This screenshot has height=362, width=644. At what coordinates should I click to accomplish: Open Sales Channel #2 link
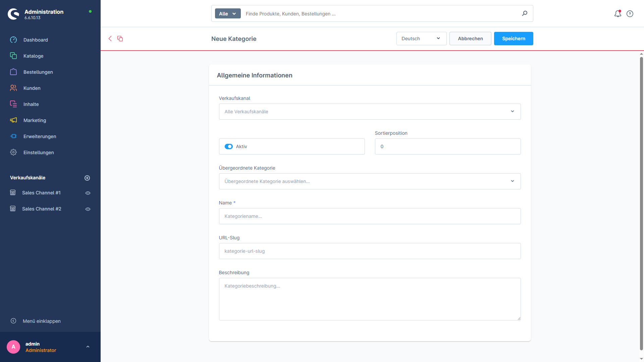(42, 209)
